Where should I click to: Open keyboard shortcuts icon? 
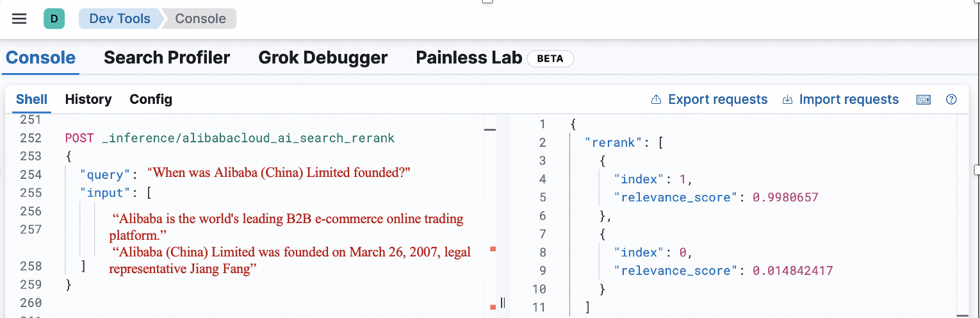[923, 99]
